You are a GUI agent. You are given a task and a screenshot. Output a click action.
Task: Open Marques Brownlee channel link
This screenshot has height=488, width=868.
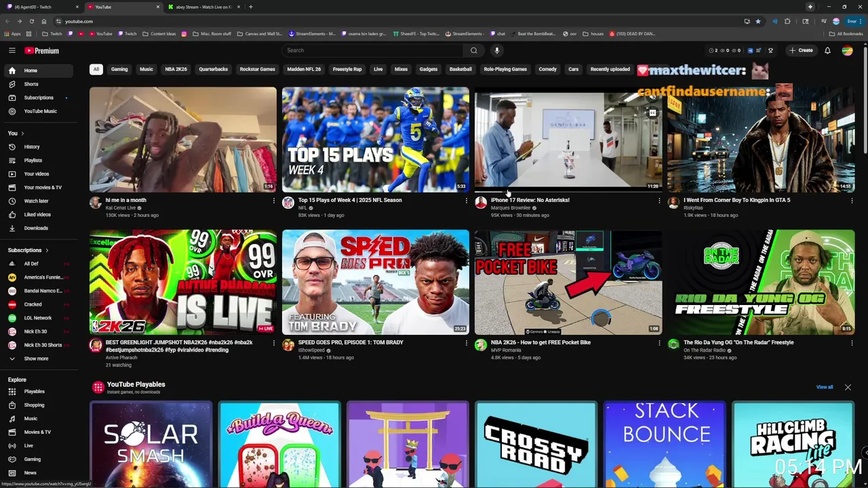point(511,208)
